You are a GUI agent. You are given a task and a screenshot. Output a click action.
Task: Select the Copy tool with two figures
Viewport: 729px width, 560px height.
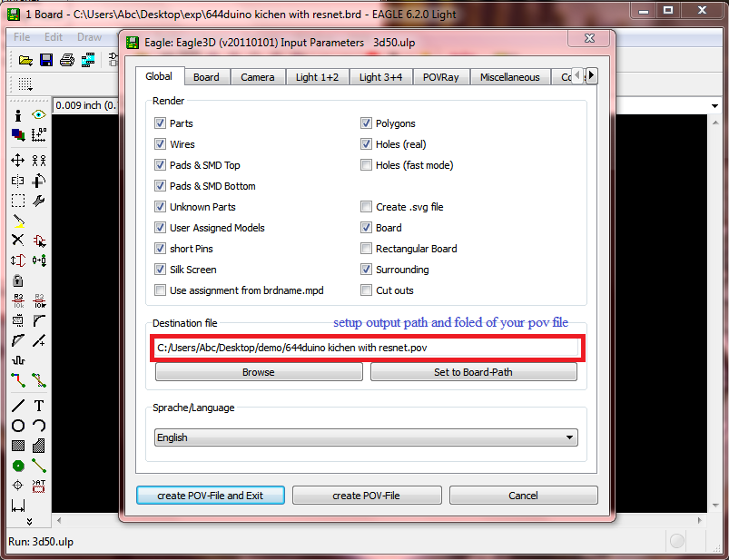(x=39, y=161)
